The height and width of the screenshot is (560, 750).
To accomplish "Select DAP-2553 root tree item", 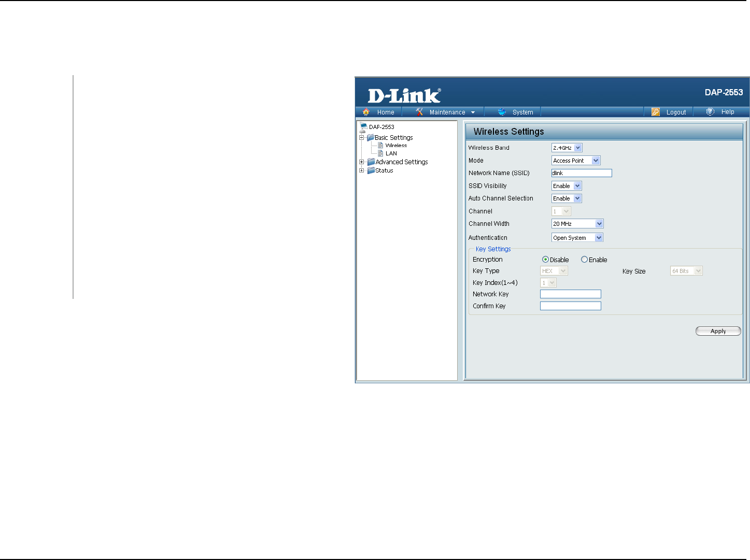I will (x=381, y=127).
